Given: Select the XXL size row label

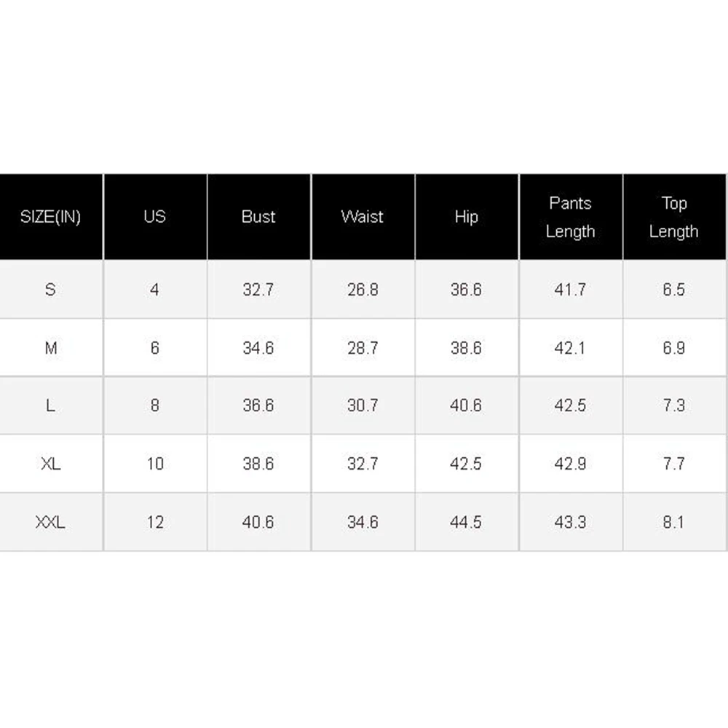Looking at the screenshot, I should 50,522.
